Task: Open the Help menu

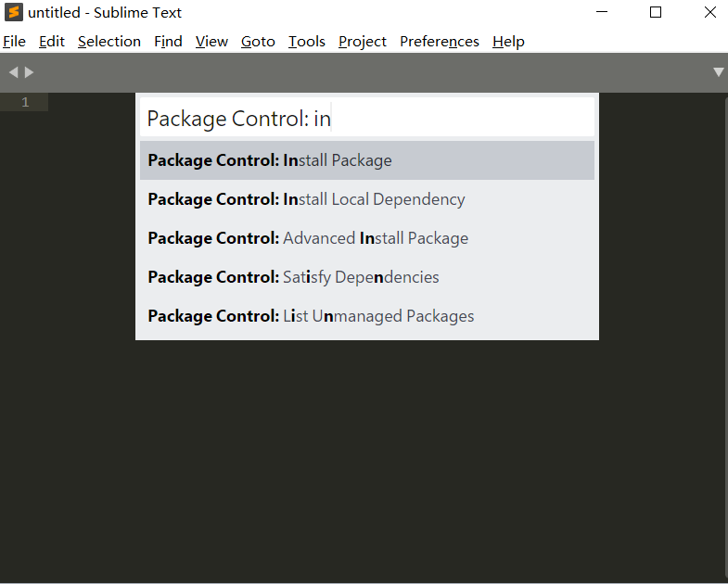Action: pos(508,42)
